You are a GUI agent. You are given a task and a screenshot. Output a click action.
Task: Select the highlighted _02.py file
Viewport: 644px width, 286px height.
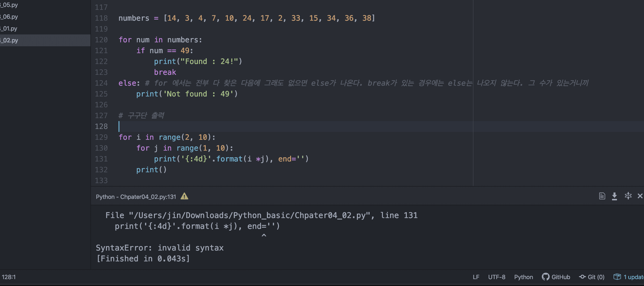(10, 40)
